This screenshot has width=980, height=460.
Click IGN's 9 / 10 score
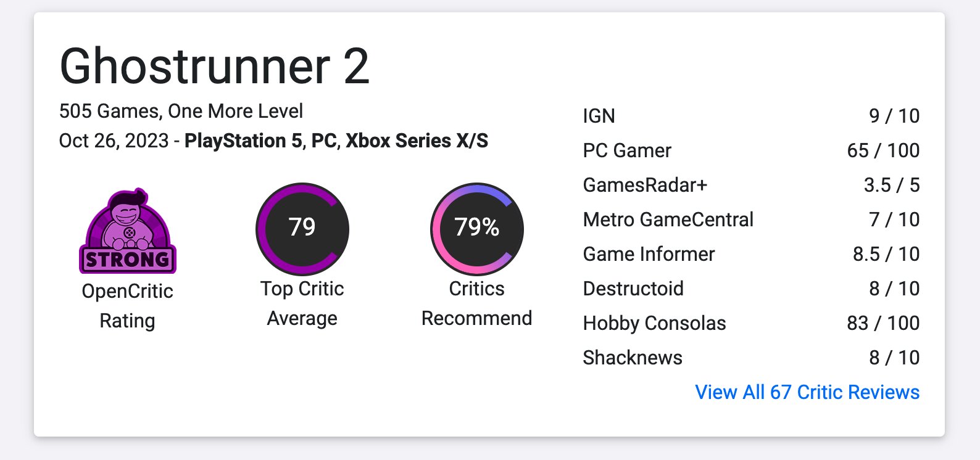point(894,116)
